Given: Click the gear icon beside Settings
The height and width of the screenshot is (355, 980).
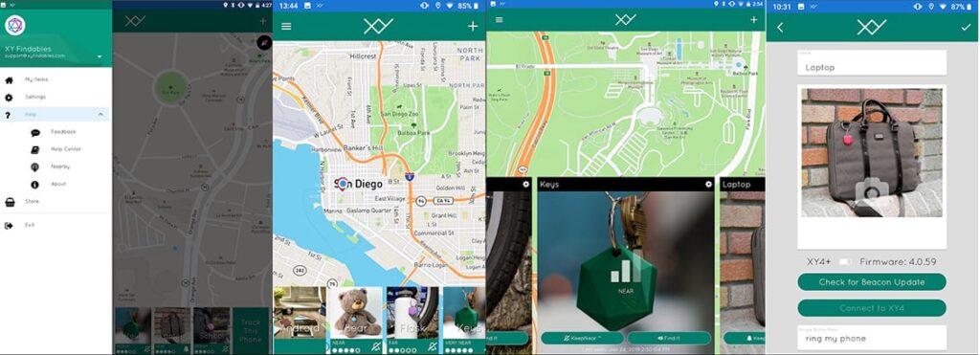Looking at the screenshot, I should point(9,98).
